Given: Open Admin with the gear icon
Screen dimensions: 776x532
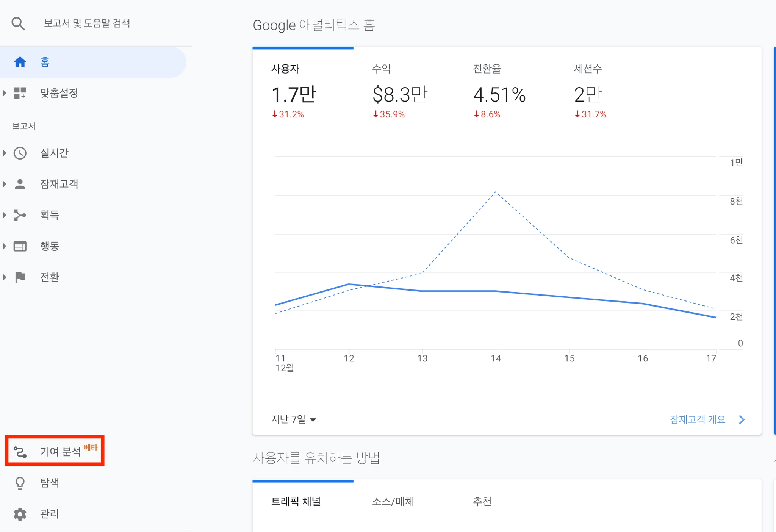Looking at the screenshot, I should point(20,514).
